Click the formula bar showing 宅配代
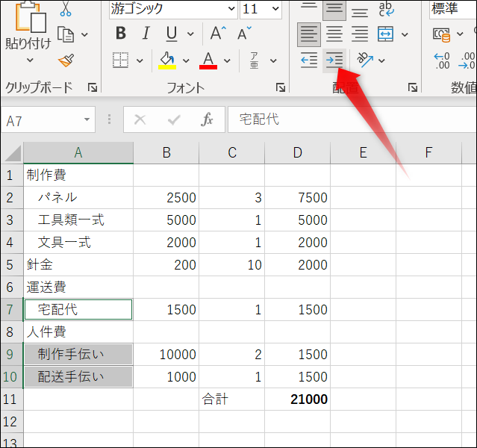The height and width of the screenshot is (448, 477). [352, 119]
